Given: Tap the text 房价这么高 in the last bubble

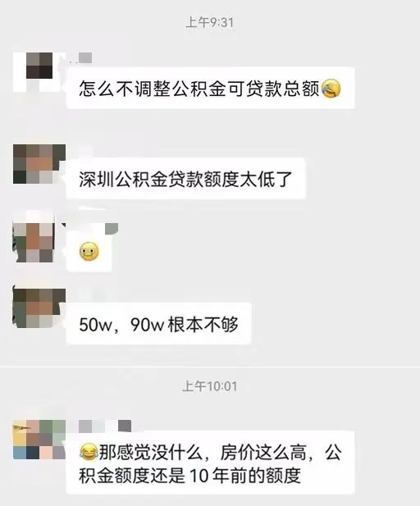Looking at the screenshot, I should tap(263, 452).
